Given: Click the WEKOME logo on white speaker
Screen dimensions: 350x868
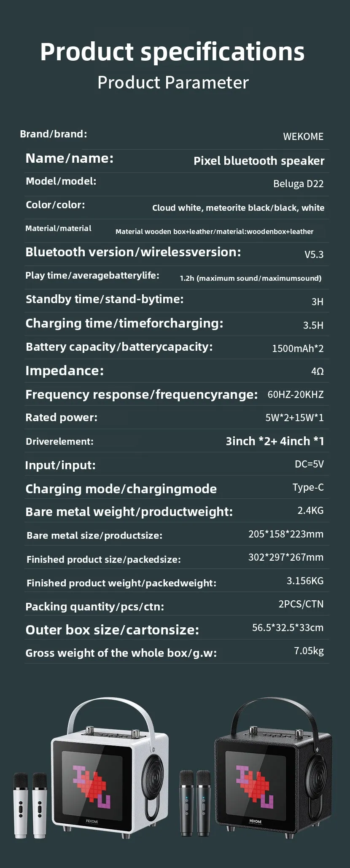Looking at the screenshot, I should coord(92,822).
